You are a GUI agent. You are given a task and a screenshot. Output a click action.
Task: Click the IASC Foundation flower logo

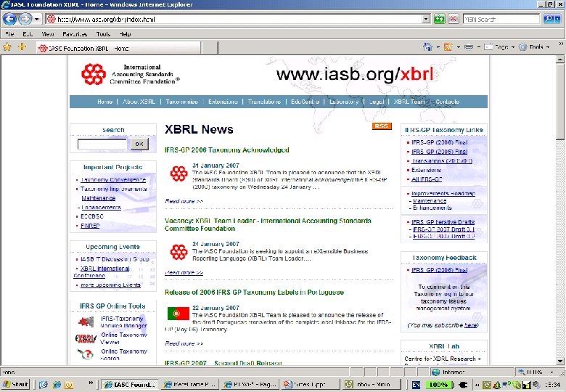click(x=94, y=74)
